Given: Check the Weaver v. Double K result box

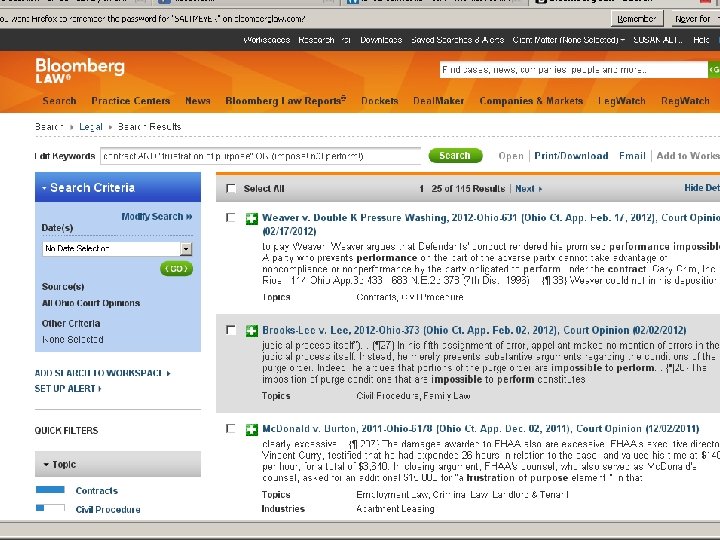Looking at the screenshot, I should pyautogui.click(x=231, y=218).
